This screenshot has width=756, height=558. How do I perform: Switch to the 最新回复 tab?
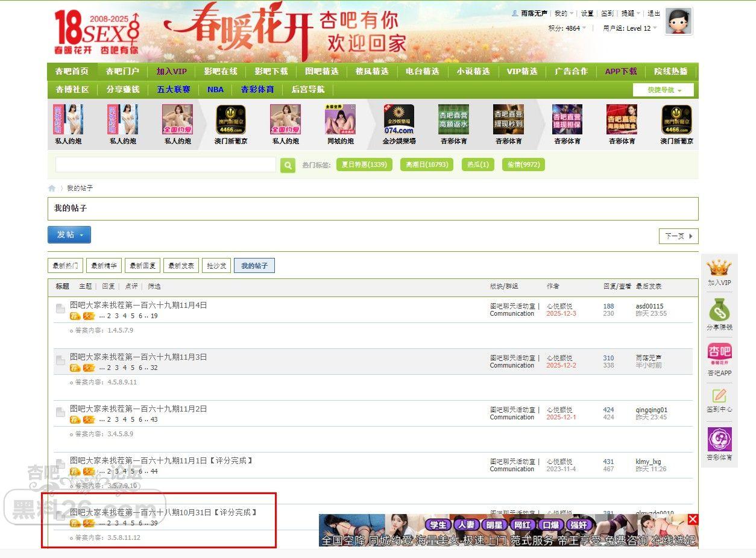143,266
